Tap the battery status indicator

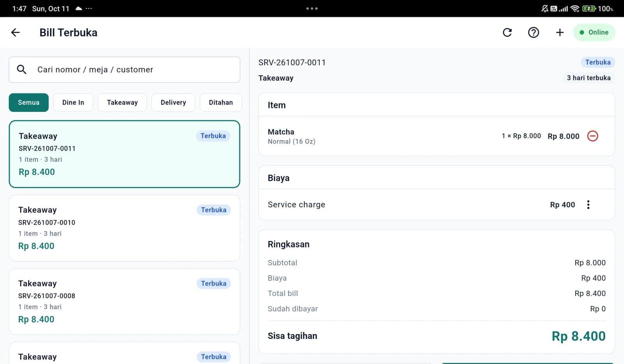pos(589,9)
